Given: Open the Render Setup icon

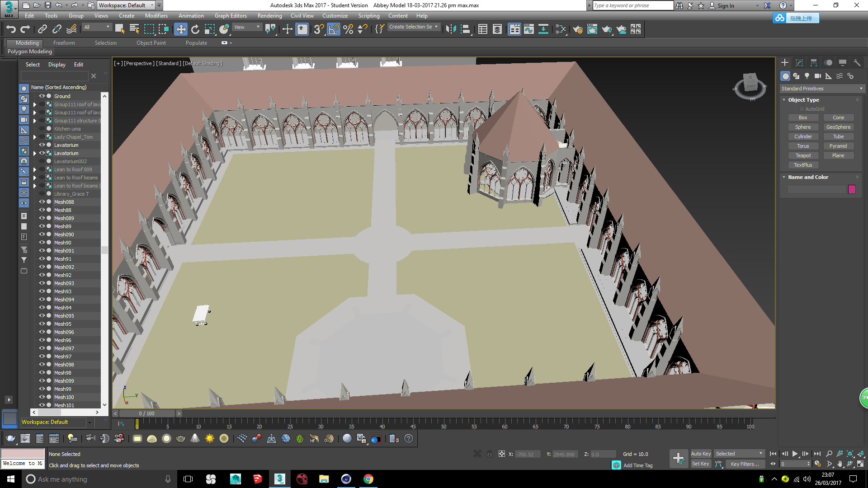Looking at the screenshot, I should 577,29.
